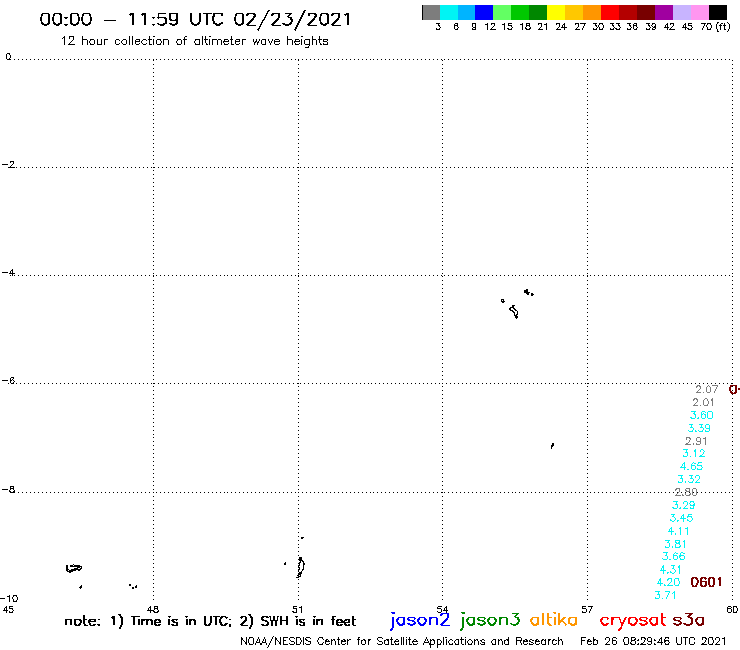Click the 3.32 wave height value

click(x=689, y=479)
